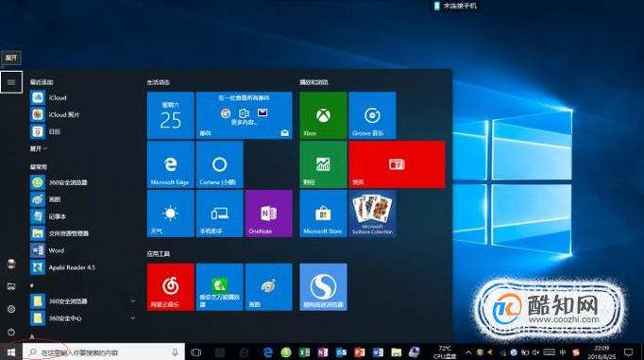Screen dimensions: 644x360
Task: Click the # letter header in app list
Action: pyautogui.click(x=32, y=284)
